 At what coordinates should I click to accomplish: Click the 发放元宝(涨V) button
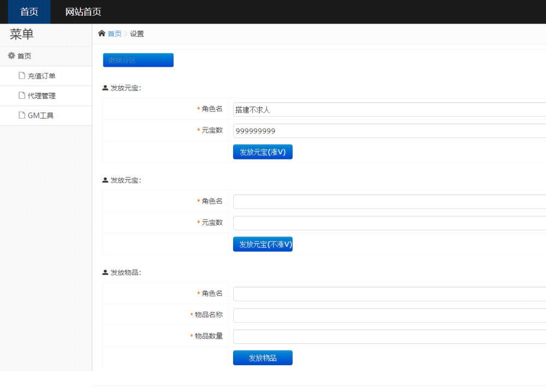pos(263,152)
